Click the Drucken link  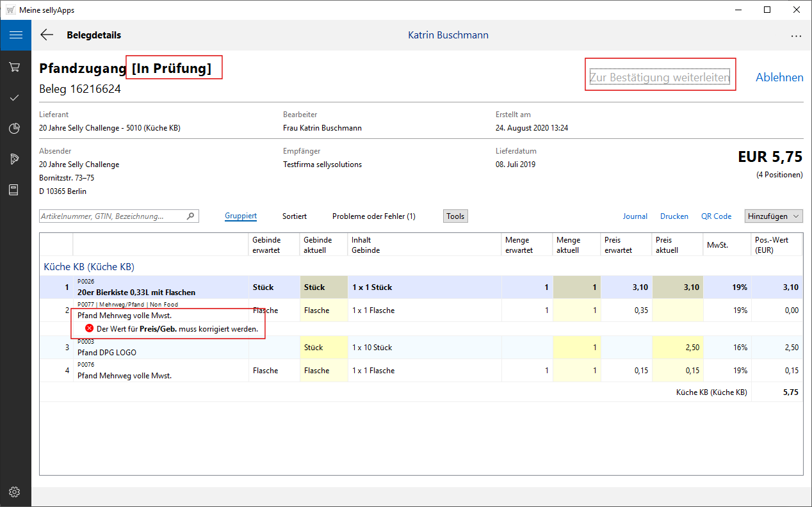tap(674, 216)
